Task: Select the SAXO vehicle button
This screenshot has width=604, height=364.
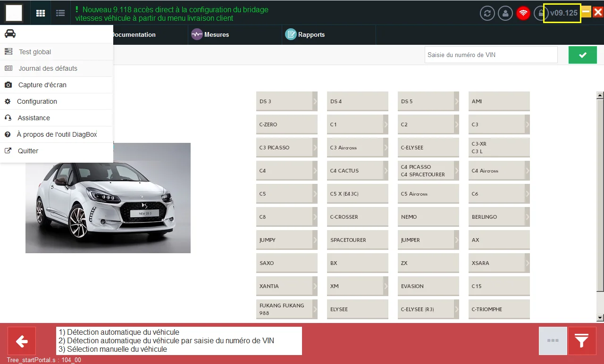Action: click(x=287, y=263)
